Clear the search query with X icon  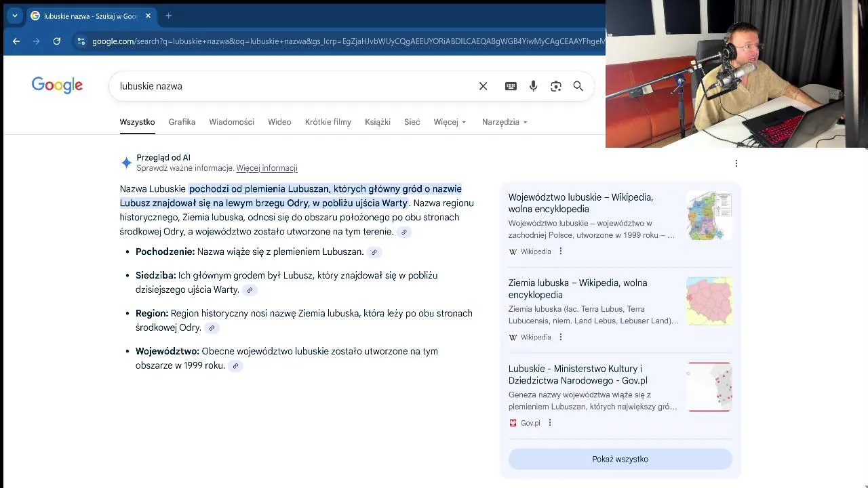click(x=483, y=86)
